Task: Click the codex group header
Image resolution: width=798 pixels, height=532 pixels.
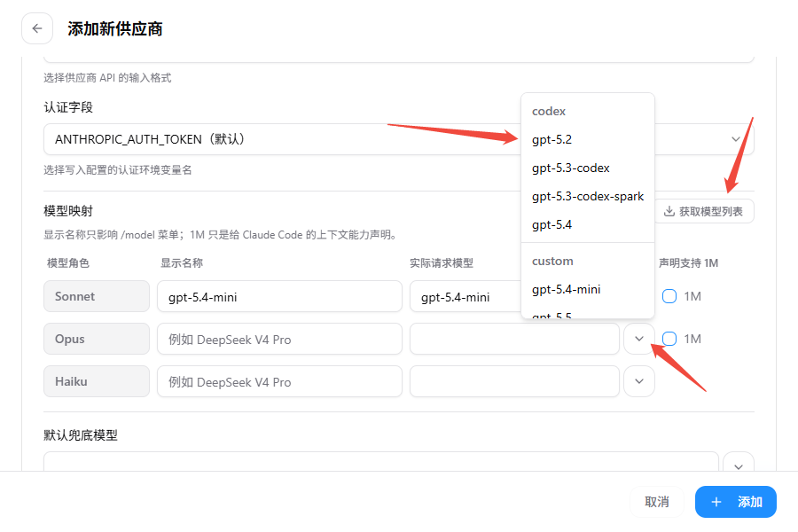Action: click(x=549, y=112)
